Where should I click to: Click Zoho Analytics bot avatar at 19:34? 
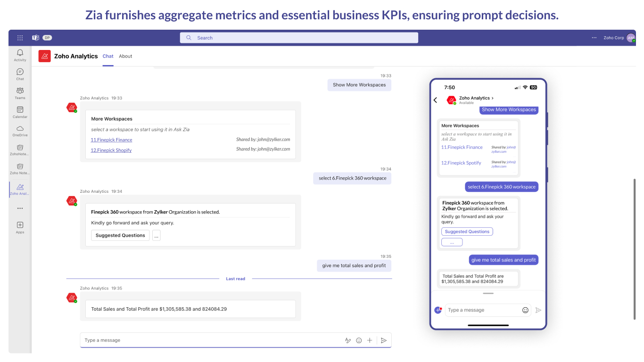[72, 201]
